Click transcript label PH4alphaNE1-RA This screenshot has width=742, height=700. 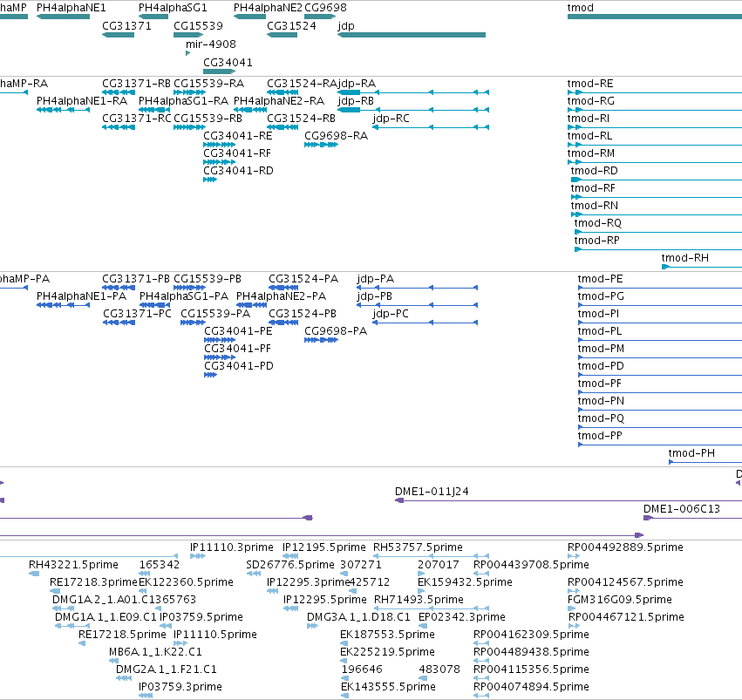point(82,101)
